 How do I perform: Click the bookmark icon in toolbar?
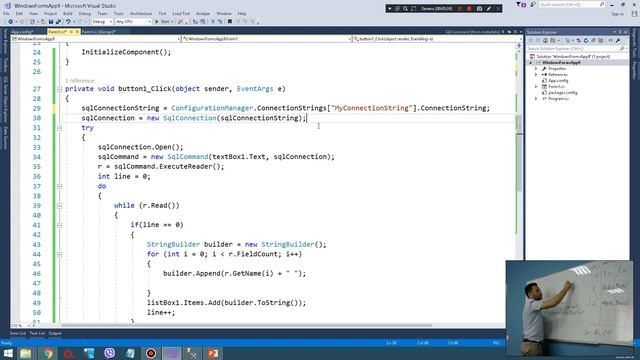[x=230, y=22]
